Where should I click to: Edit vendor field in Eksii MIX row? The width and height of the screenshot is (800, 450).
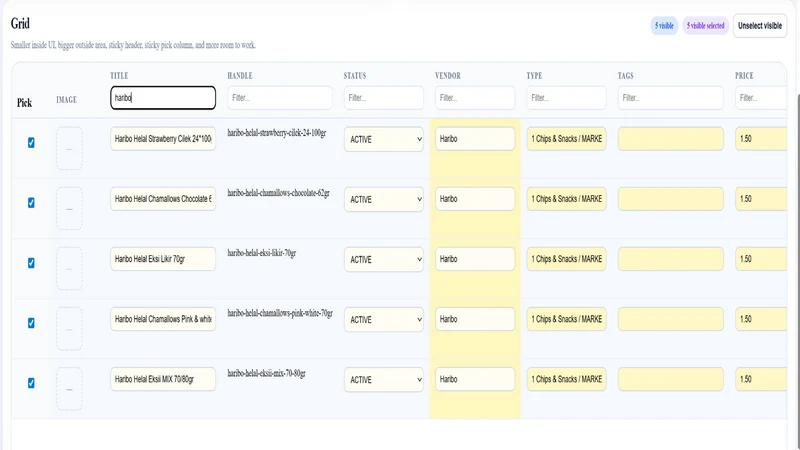[475, 380]
